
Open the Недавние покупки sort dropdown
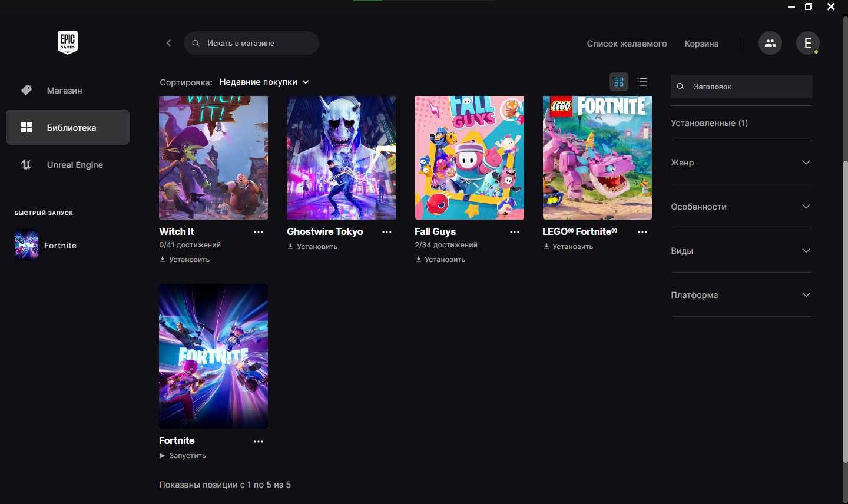click(x=264, y=82)
